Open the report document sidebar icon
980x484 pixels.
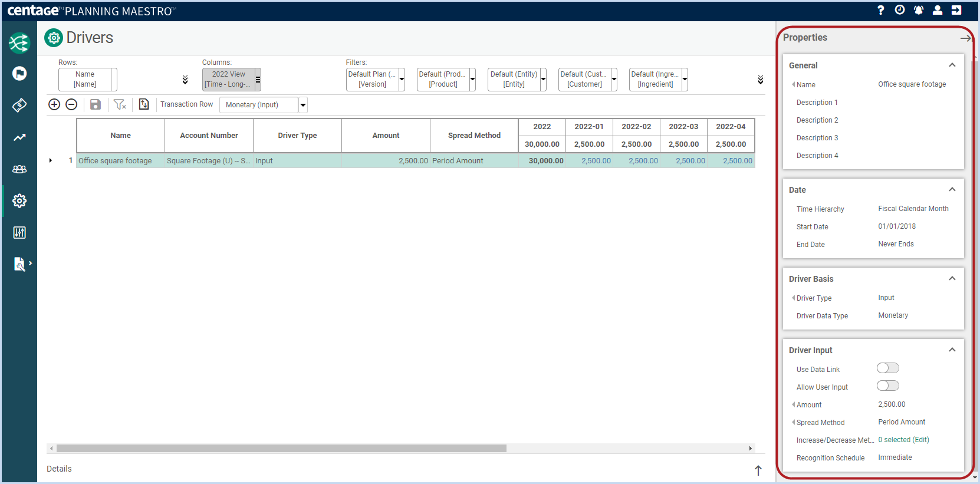coord(19,264)
